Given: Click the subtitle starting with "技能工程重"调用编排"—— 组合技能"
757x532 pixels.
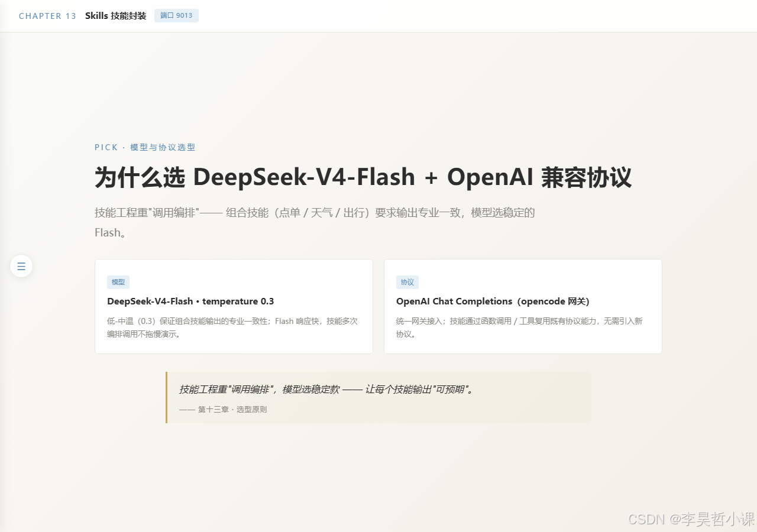Looking at the screenshot, I should (x=315, y=222).
